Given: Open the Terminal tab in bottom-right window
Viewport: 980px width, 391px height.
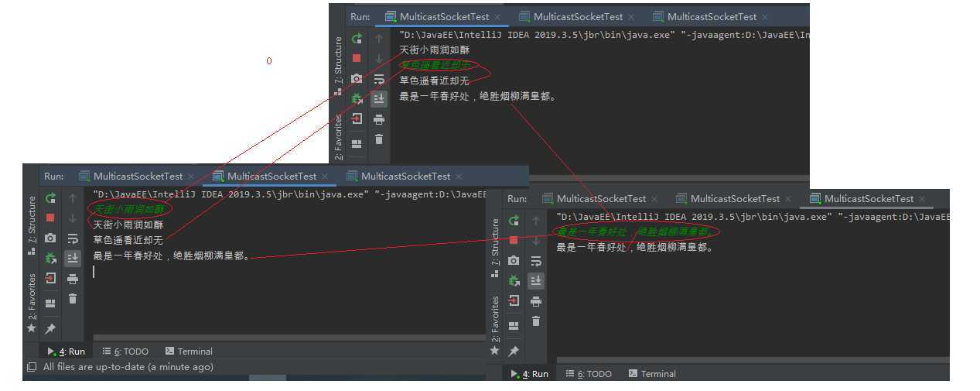Looking at the screenshot, I should (652, 373).
